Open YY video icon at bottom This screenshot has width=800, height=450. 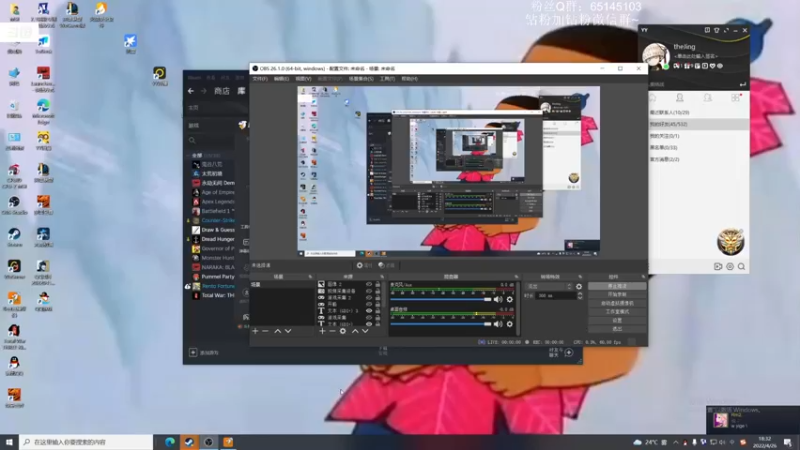(718, 266)
